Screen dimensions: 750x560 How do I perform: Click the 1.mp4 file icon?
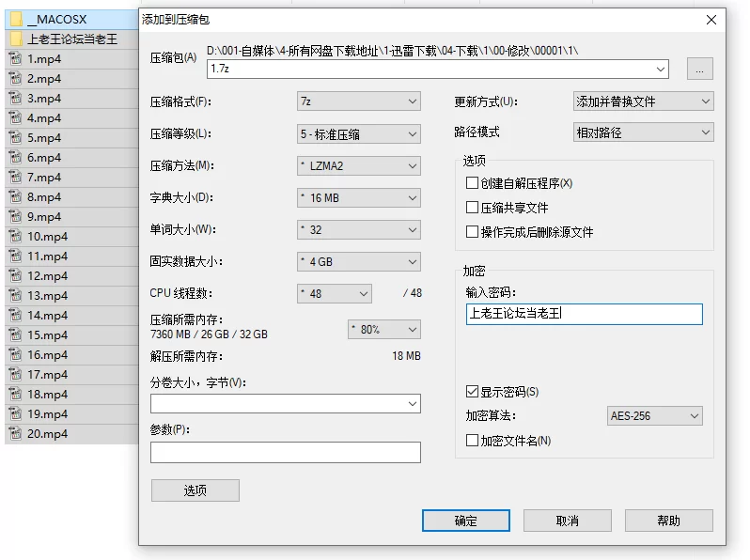15,59
